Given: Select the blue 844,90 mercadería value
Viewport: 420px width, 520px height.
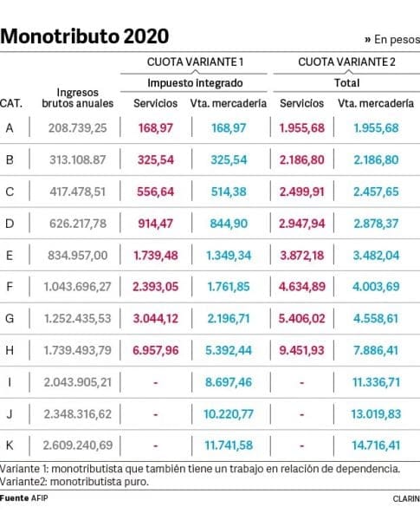Looking at the screenshot, I should click(229, 224).
